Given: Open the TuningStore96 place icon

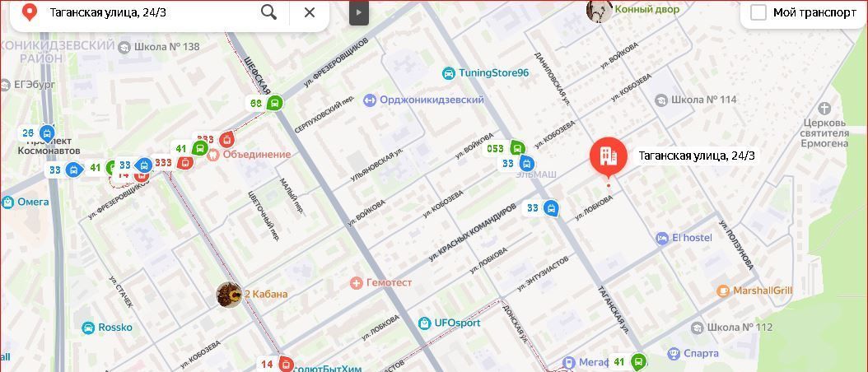Looking at the screenshot, I should (448, 73).
